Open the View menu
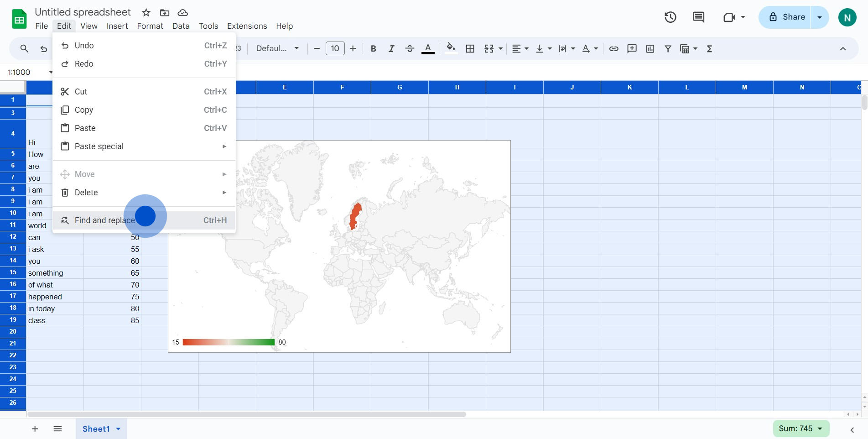 [x=89, y=26]
